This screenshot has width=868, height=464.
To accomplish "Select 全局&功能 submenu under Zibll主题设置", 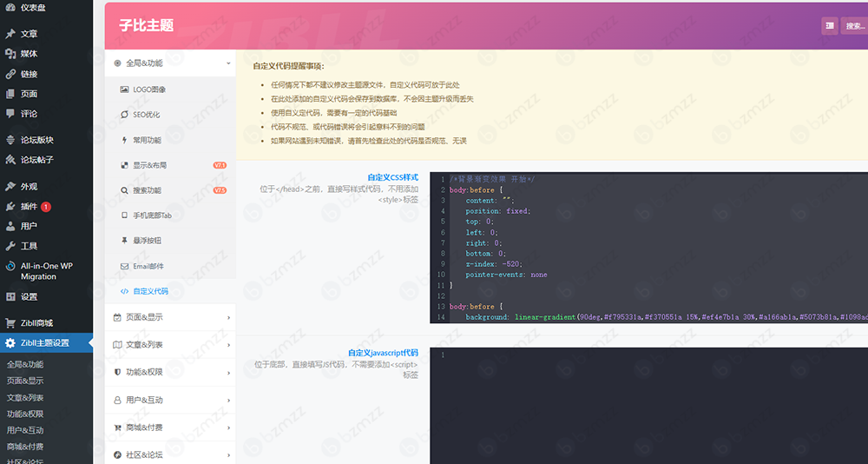I will [25, 364].
